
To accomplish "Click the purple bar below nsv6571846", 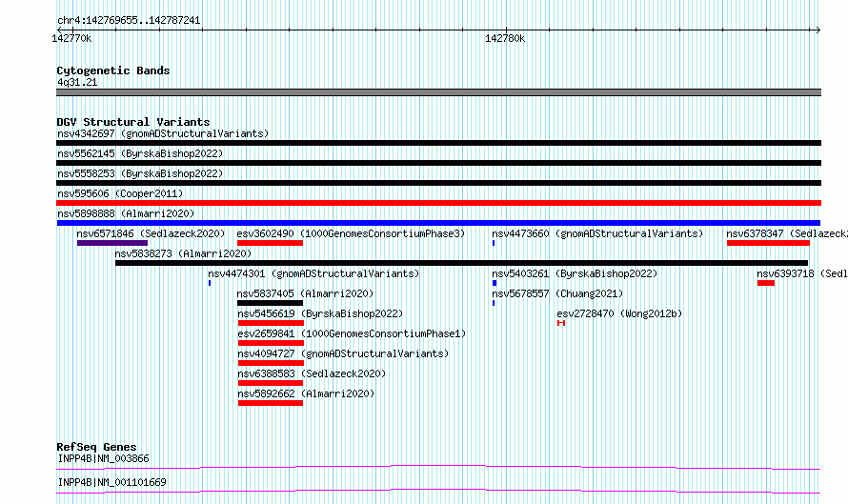I will click(x=111, y=243).
